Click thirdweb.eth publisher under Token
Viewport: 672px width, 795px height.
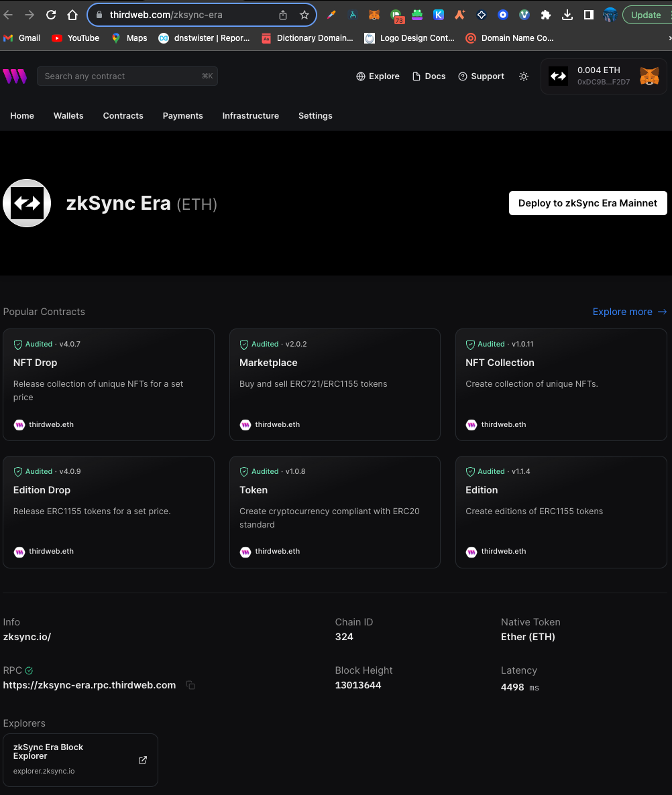coord(270,552)
